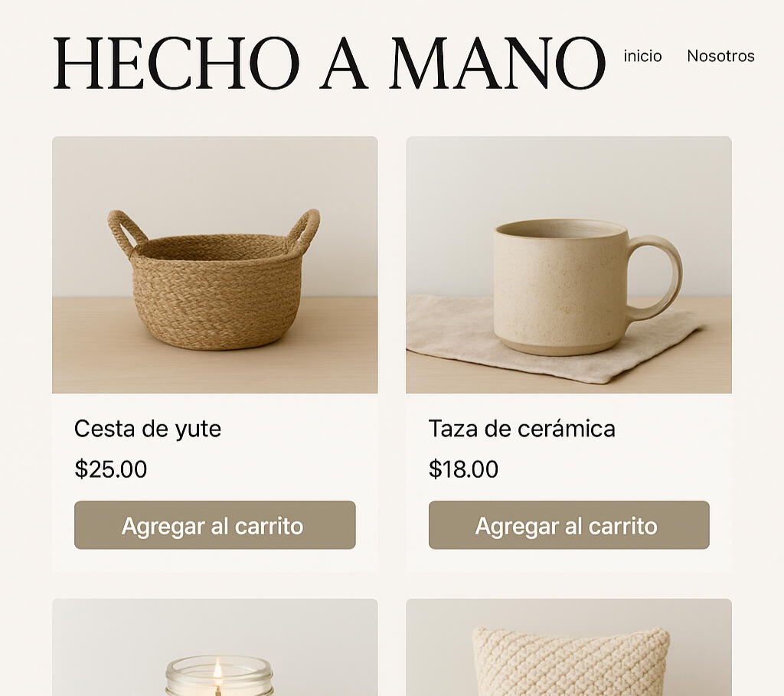Select the $18.00 price text
This screenshot has width=784, height=696.
[x=463, y=469]
